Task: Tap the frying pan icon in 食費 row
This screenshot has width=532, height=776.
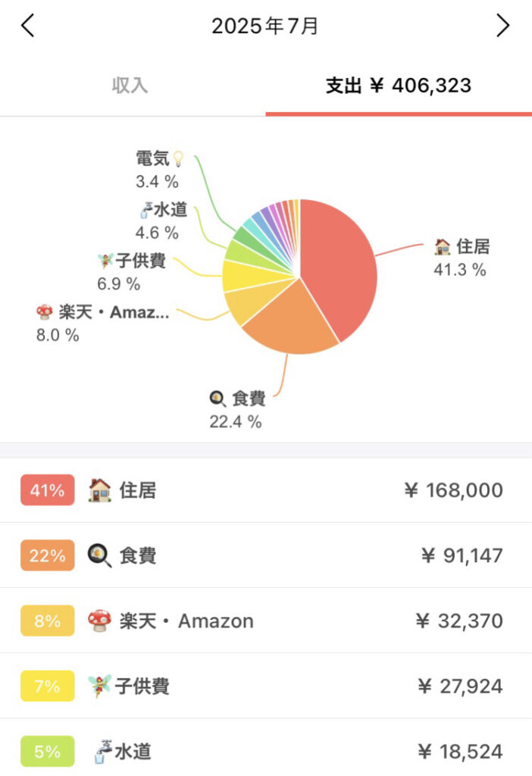Action: pos(99,555)
